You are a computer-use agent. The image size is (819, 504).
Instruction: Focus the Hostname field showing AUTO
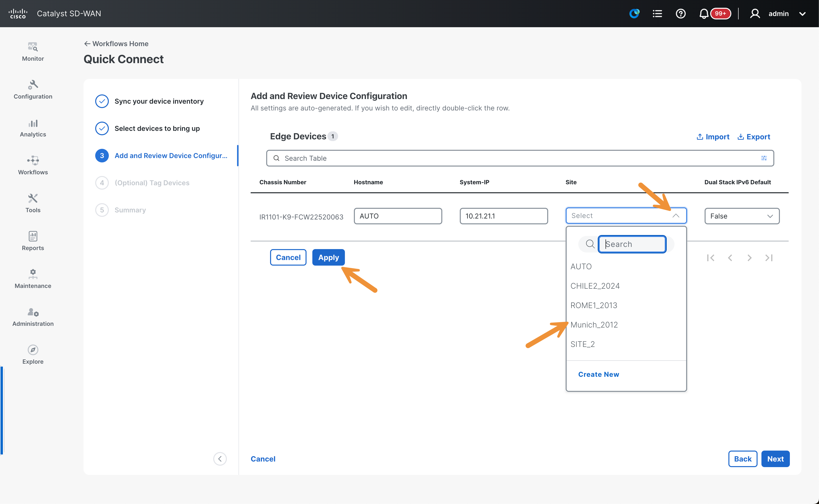398,216
